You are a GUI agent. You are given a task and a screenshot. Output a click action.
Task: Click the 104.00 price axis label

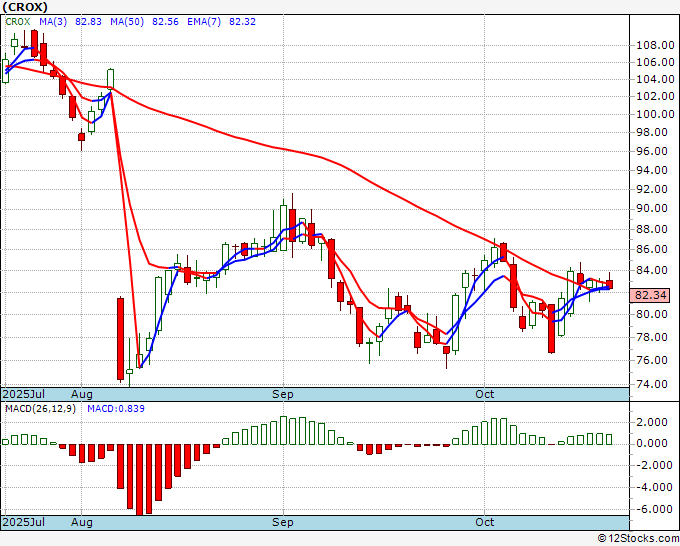(655, 79)
